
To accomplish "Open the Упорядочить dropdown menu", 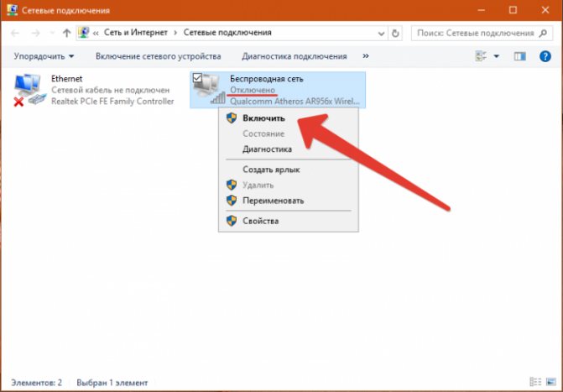I will click(x=44, y=56).
